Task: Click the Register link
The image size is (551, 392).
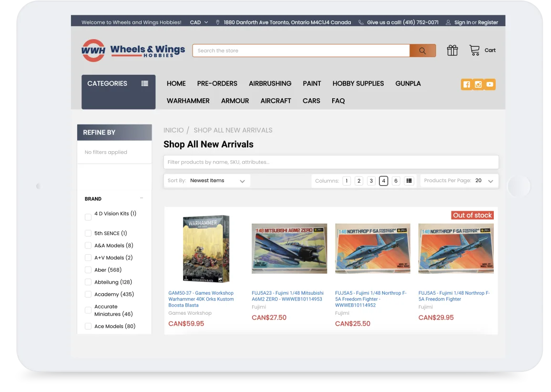Action: pos(488,22)
